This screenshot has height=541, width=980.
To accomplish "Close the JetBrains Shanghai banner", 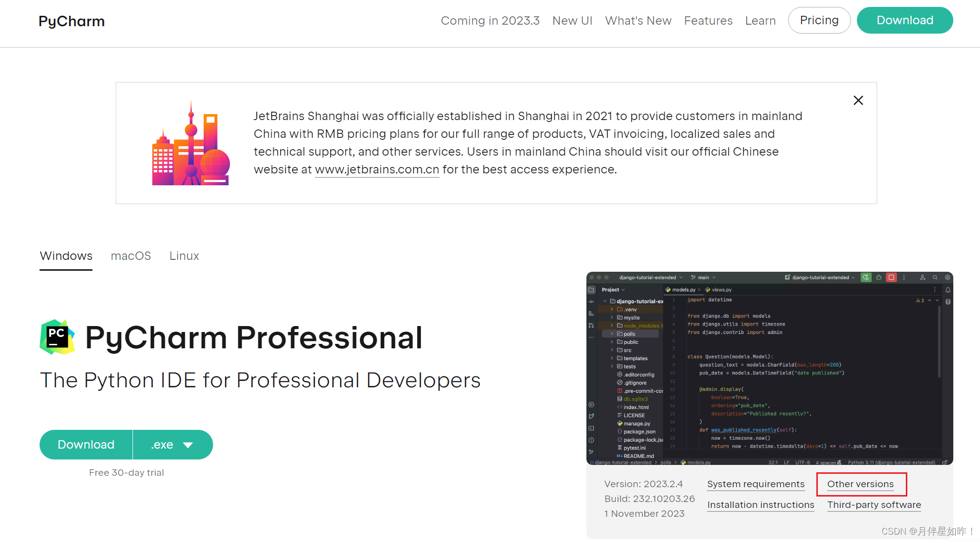I will (x=858, y=100).
